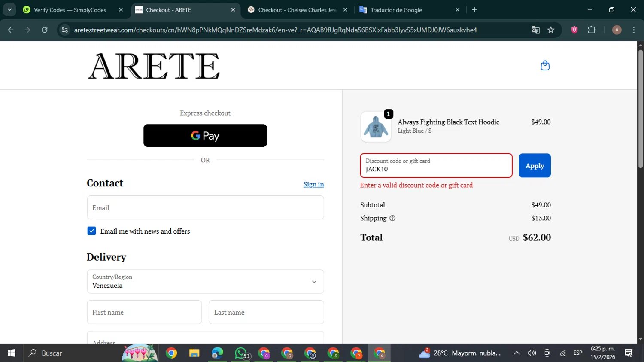Click the Always Fighting hoodie product thumbnail
644x362 pixels.
(376, 127)
